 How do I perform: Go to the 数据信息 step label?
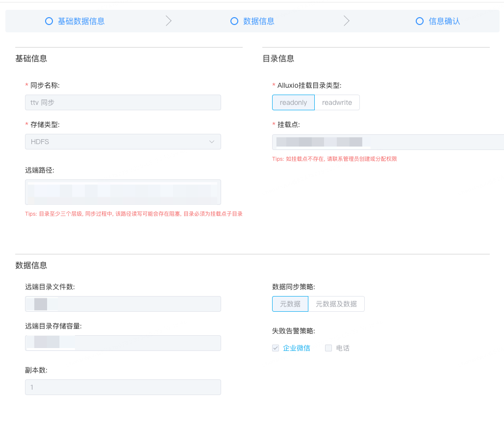click(259, 21)
